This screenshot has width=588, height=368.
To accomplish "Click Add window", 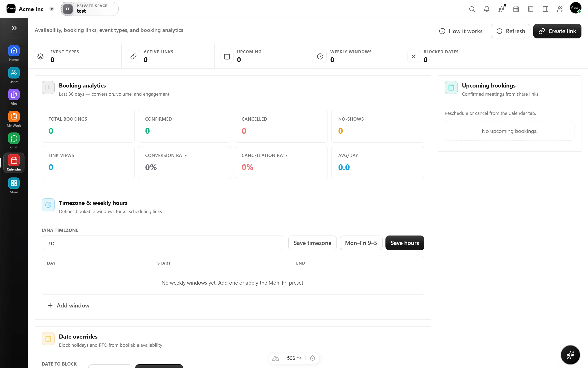I will [x=69, y=305].
